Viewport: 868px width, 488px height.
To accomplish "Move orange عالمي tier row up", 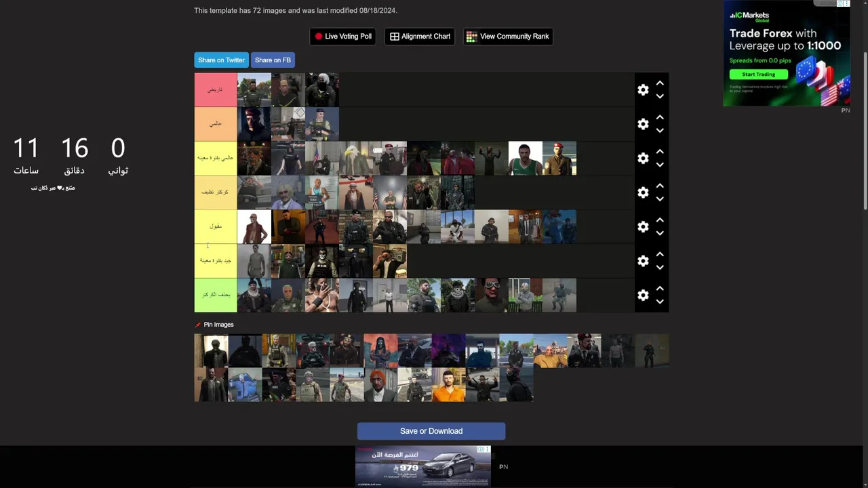I will click(x=660, y=117).
